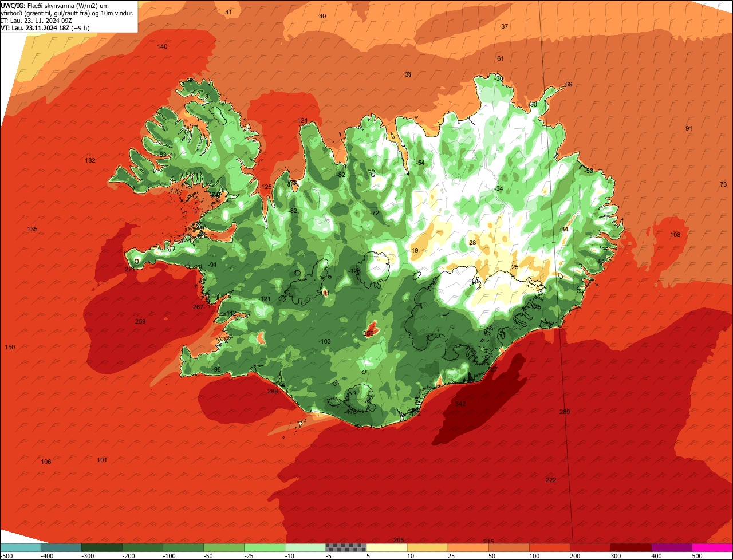The image size is (733, 560).
Task: Select the darkest green -300 to -200 legend swatch
Action: coord(102,547)
